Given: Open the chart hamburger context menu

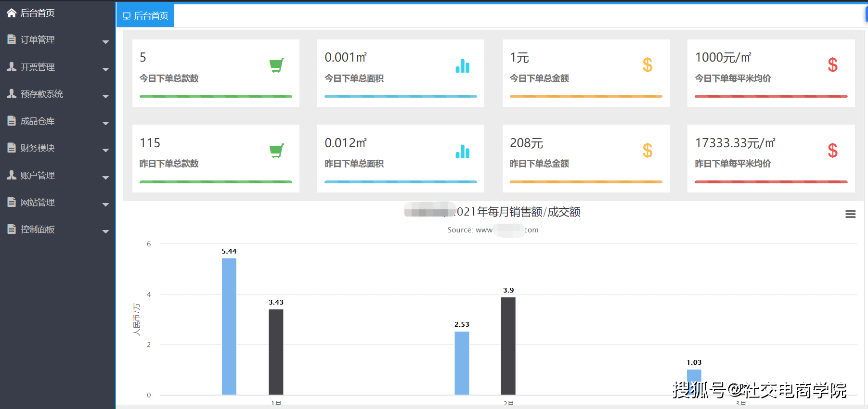Looking at the screenshot, I should tap(851, 214).
